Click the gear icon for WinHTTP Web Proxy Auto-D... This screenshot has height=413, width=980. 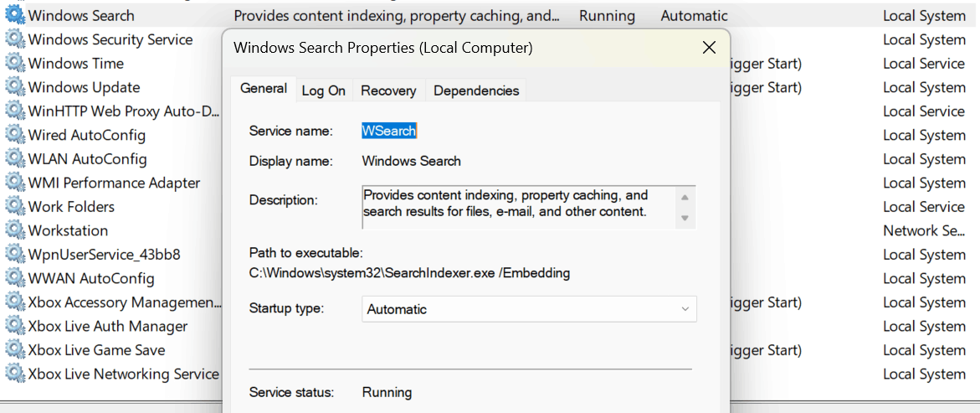tap(14, 111)
